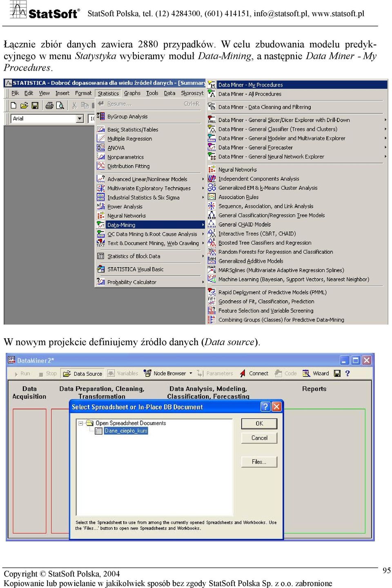Expand Statistics of Block Data submenu
Viewport: 392px width, 588px height.
pyautogui.click(x=203, y=256)
